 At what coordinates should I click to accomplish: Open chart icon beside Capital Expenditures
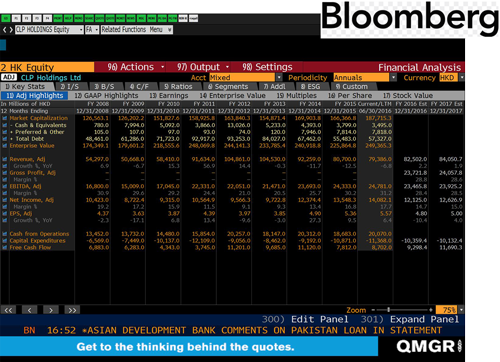coord(5,241)
